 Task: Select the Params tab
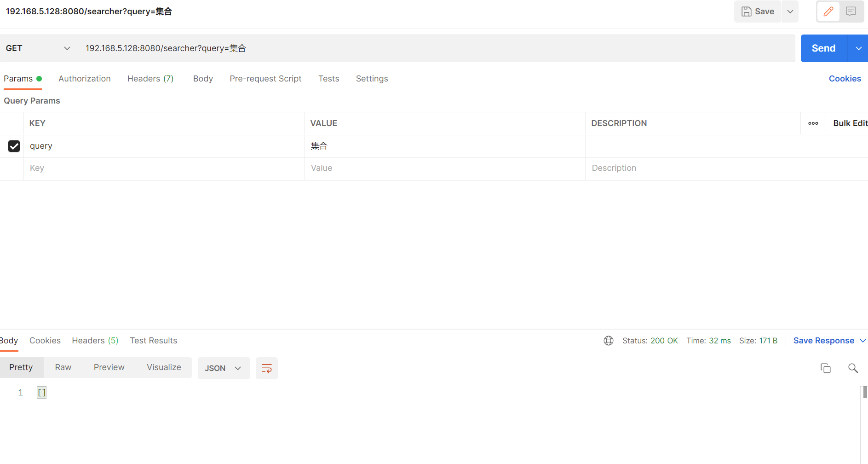tap(23, 79)
